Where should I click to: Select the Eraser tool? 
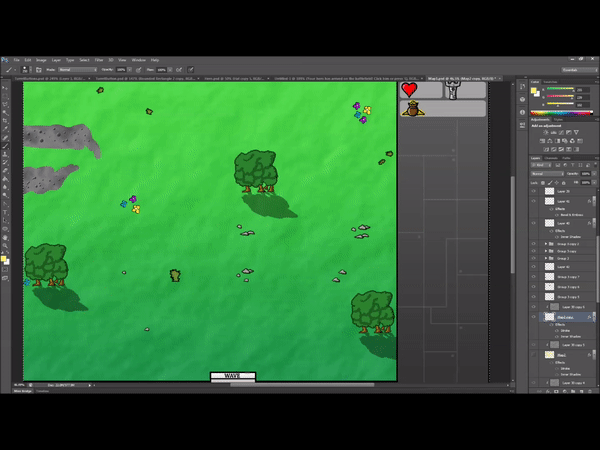(x=5, y=170)
